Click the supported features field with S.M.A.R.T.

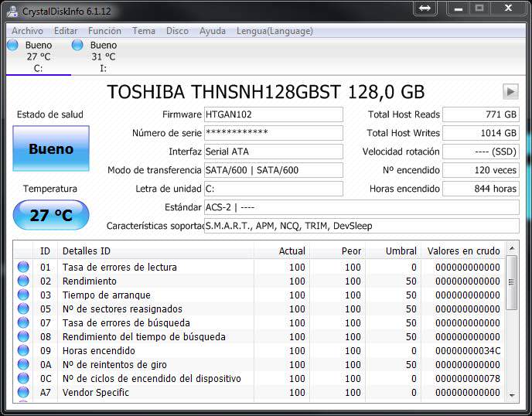(x=362, y=226)
